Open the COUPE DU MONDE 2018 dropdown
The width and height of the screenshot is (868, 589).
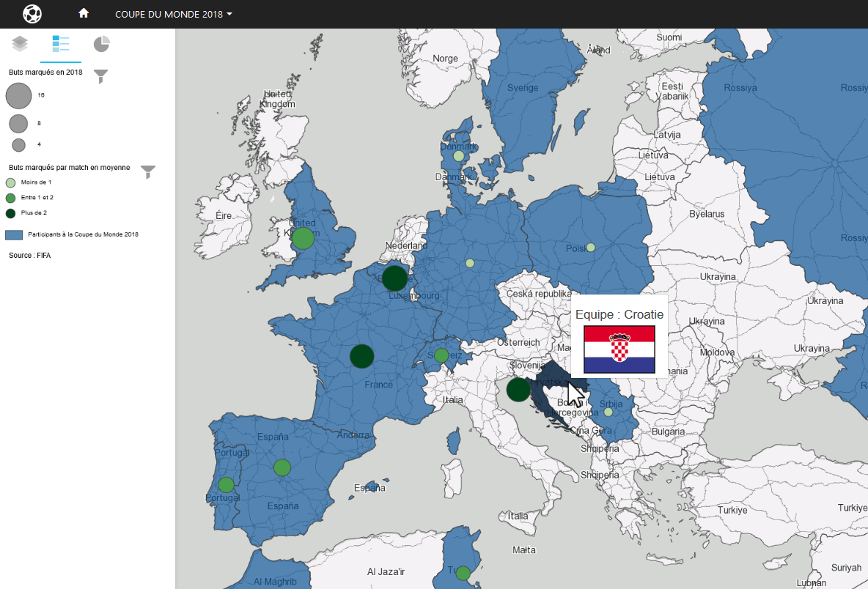174,14
